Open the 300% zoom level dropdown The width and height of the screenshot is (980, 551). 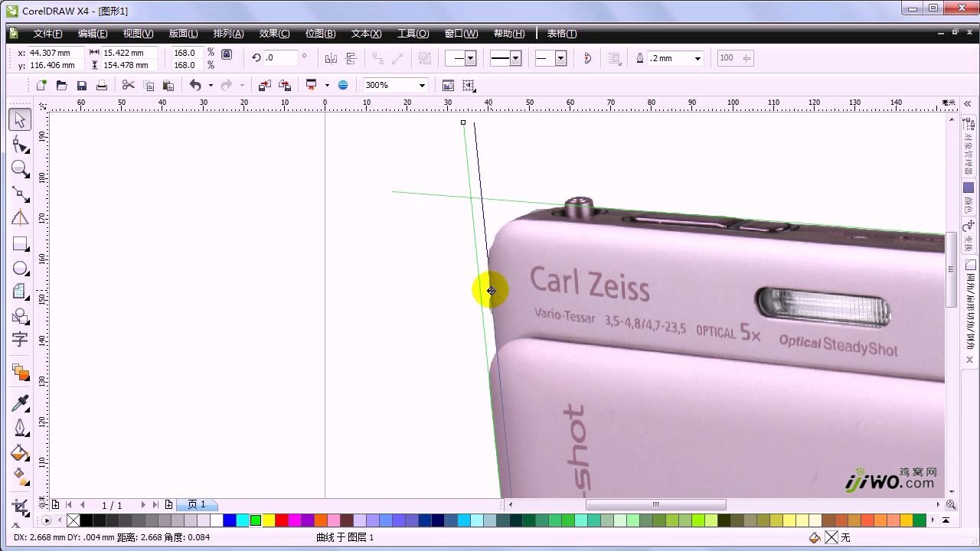[x=421, y=85]
